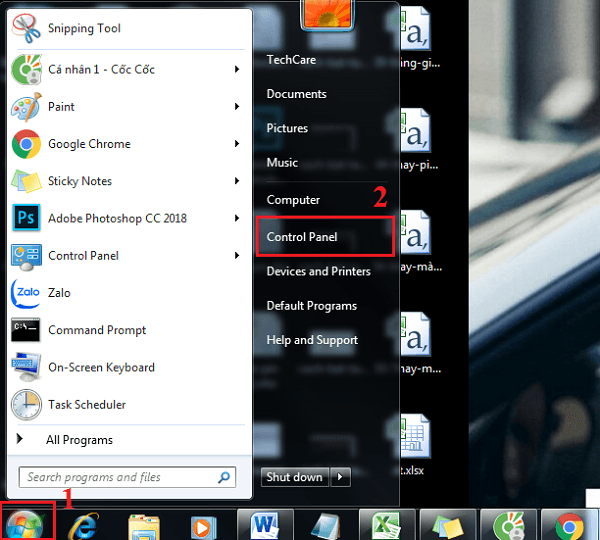Open the Command Prompt program
This screenshot has height=540, width=600.
[x=96, y=330]
